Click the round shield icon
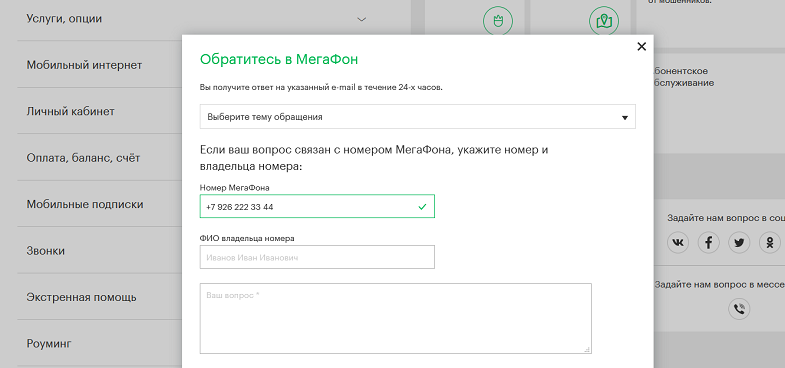The width and height of the screenshot is (785, 368). pos(498,21)
